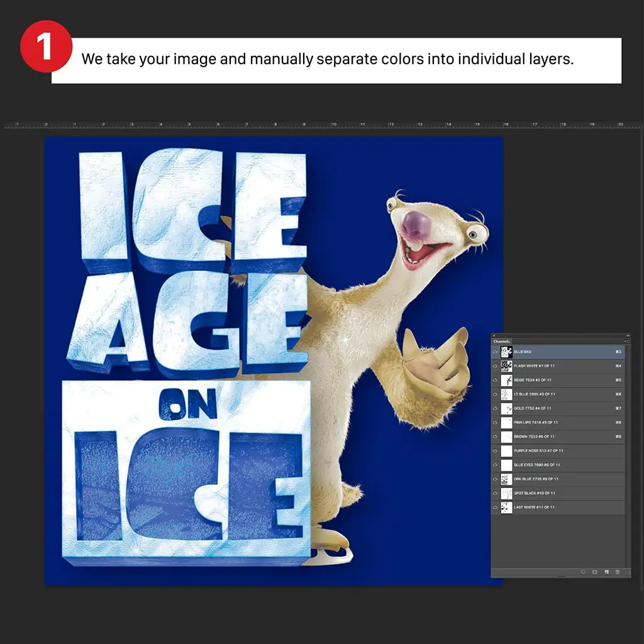Select the name "PINK LIPS 7418 #5 OF 11"
Screen dimensions: 644x644
pos(536,423)
